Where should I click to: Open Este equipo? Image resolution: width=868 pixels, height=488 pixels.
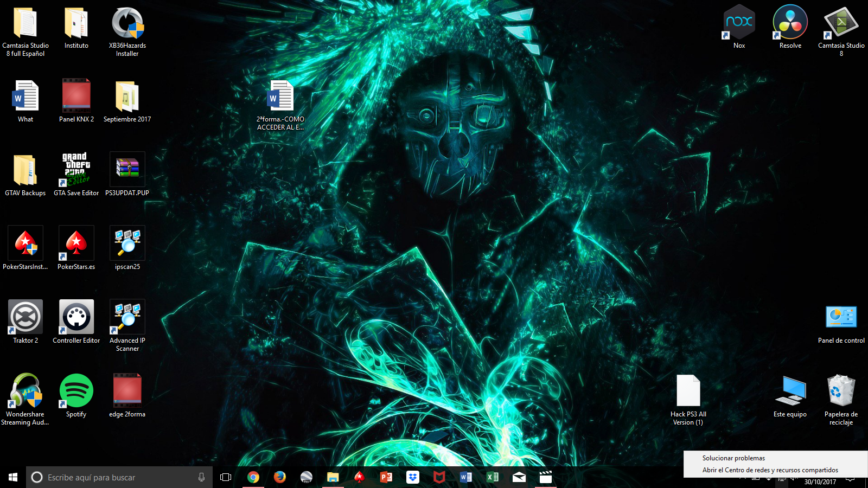coord(790,396)
